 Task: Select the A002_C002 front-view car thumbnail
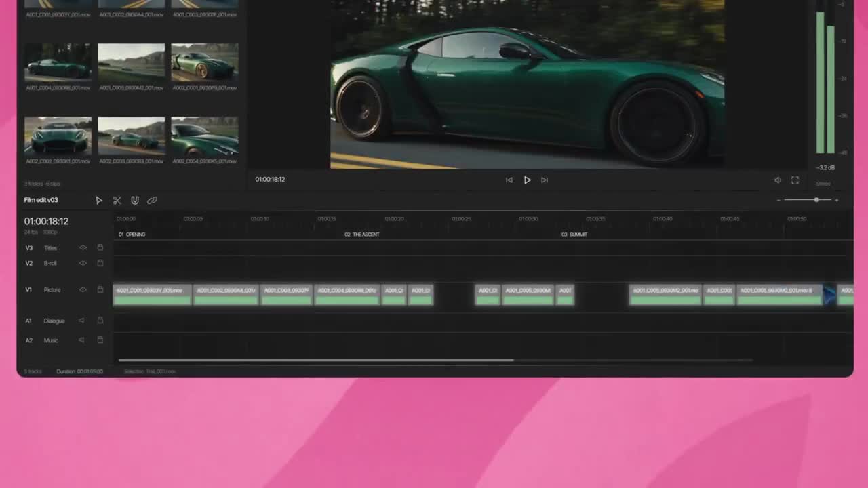click(x=58, y=136)
